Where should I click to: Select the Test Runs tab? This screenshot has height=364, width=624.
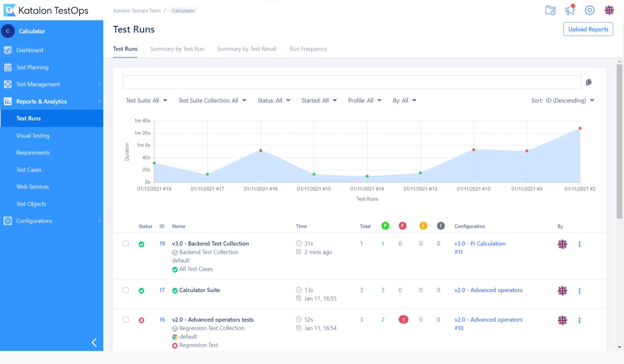125,49
